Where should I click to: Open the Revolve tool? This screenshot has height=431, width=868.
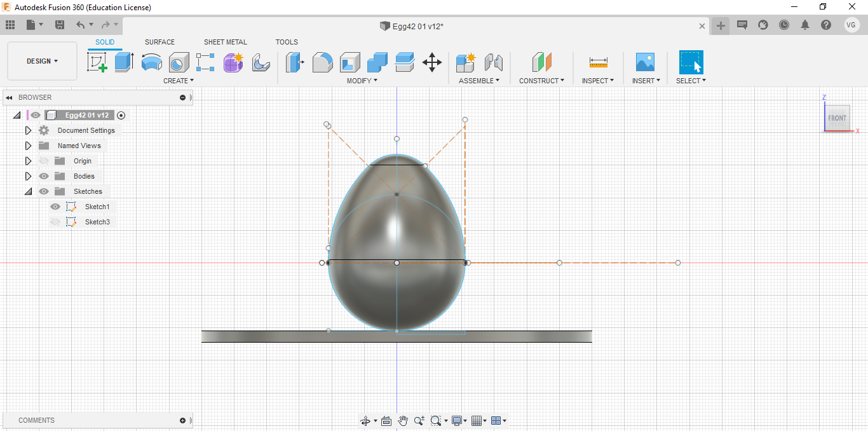pos(151,62)
